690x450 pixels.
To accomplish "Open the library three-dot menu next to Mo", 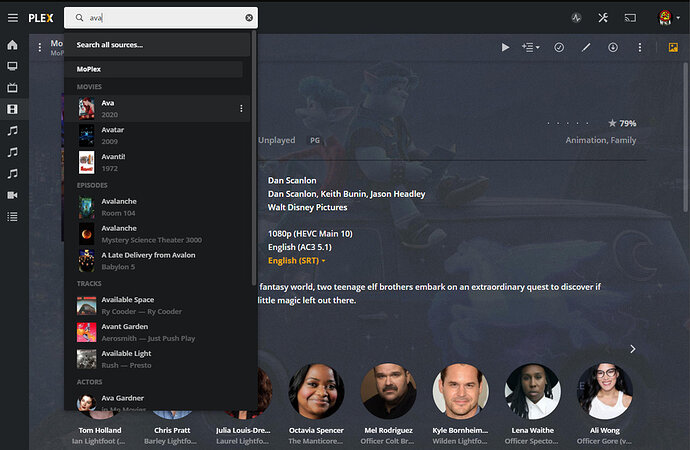I will [40, 47].
